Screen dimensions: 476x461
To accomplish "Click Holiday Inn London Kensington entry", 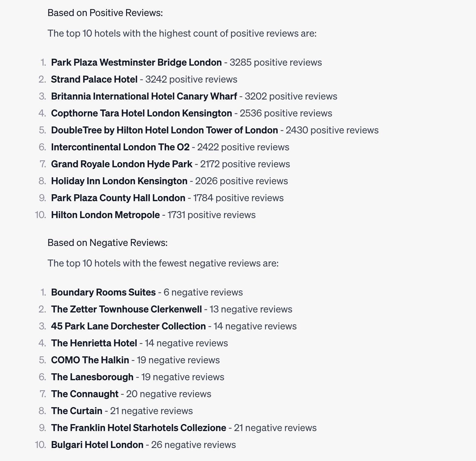I will 119,181.
